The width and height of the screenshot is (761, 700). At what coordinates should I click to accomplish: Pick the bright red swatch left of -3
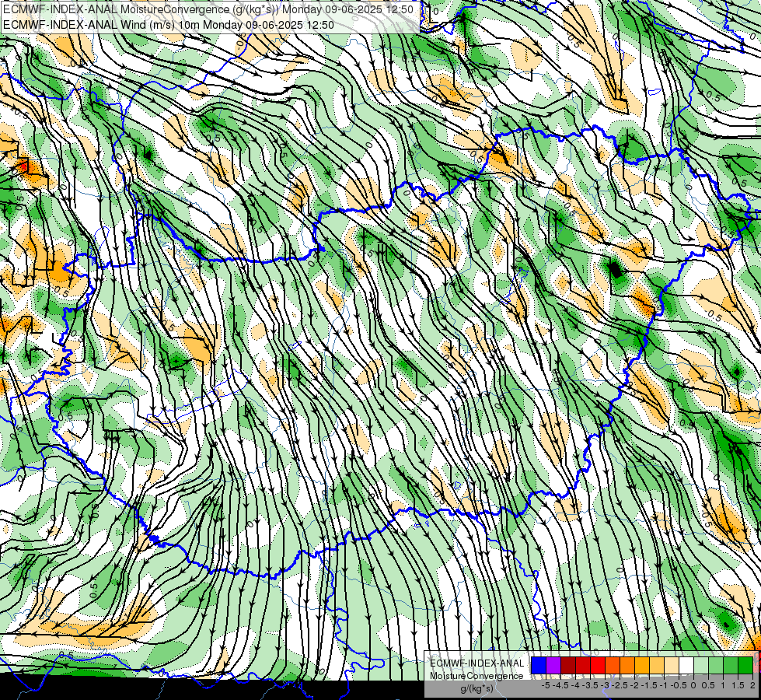tap(598, 665)
